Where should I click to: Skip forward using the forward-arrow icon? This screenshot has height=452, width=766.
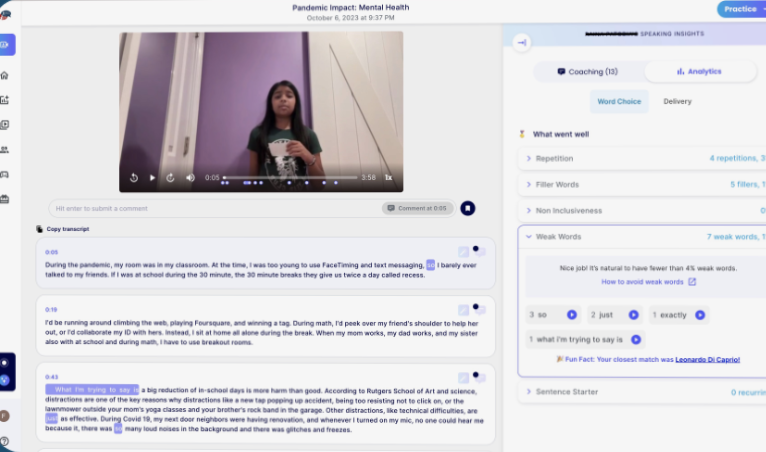[171, 177]
